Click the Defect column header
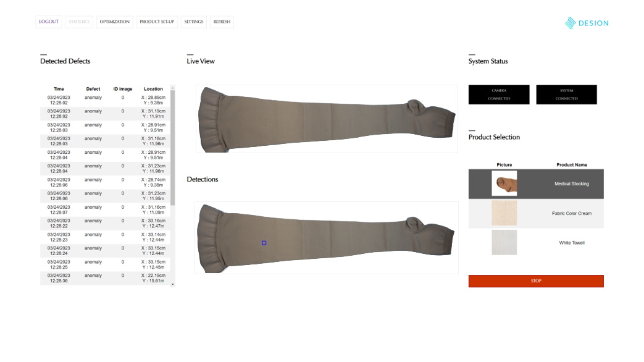Viewport: 644px width, 362px height. (x=93, y=89)
